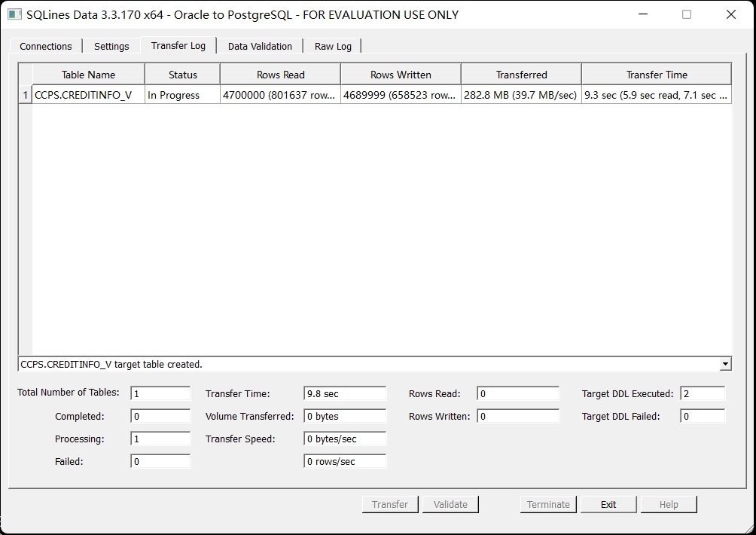756x535 pixels.
Task: Click the Target DDL Failed field
Action: (703, 417)
